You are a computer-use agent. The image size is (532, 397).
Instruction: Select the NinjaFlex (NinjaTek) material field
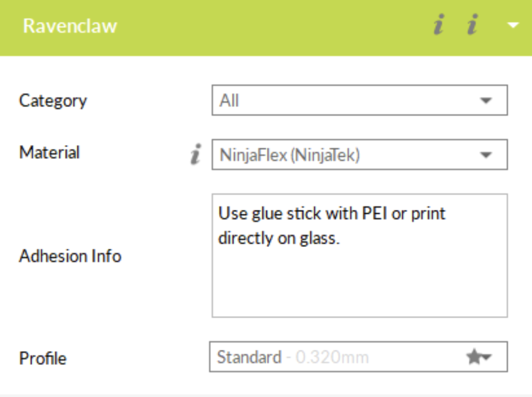(290, 155)
